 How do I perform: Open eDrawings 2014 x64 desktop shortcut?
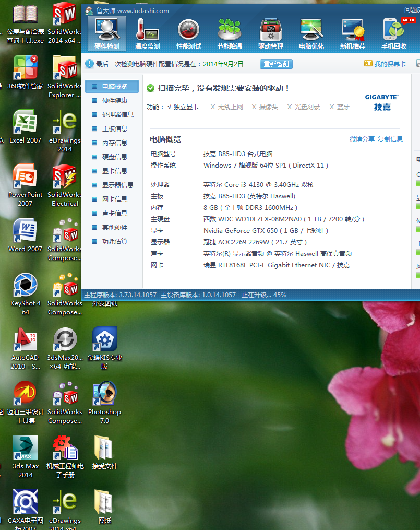pyautogui.click(x=65, y=510)
